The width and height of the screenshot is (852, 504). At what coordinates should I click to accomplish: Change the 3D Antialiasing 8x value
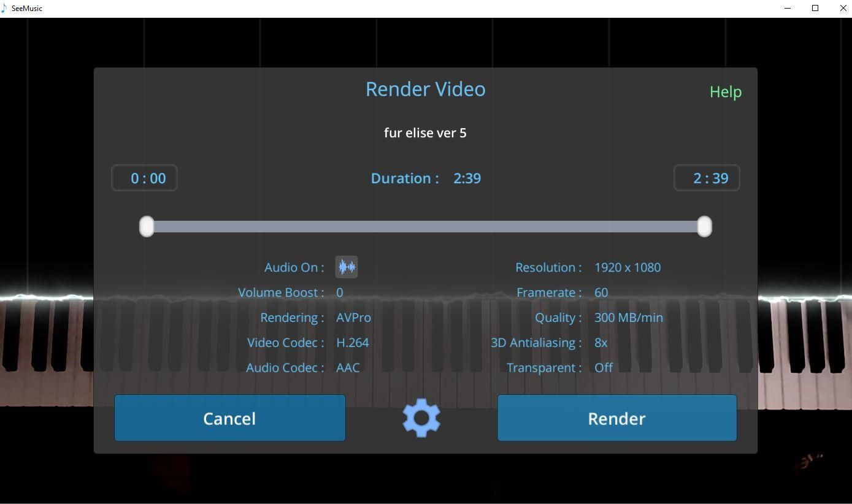(x=601, y=343)
